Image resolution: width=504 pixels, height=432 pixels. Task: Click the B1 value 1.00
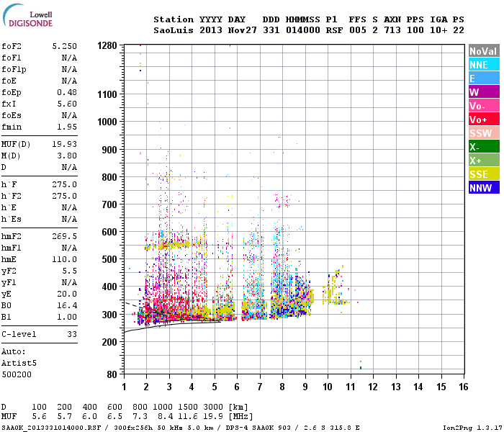coord(67,317)
